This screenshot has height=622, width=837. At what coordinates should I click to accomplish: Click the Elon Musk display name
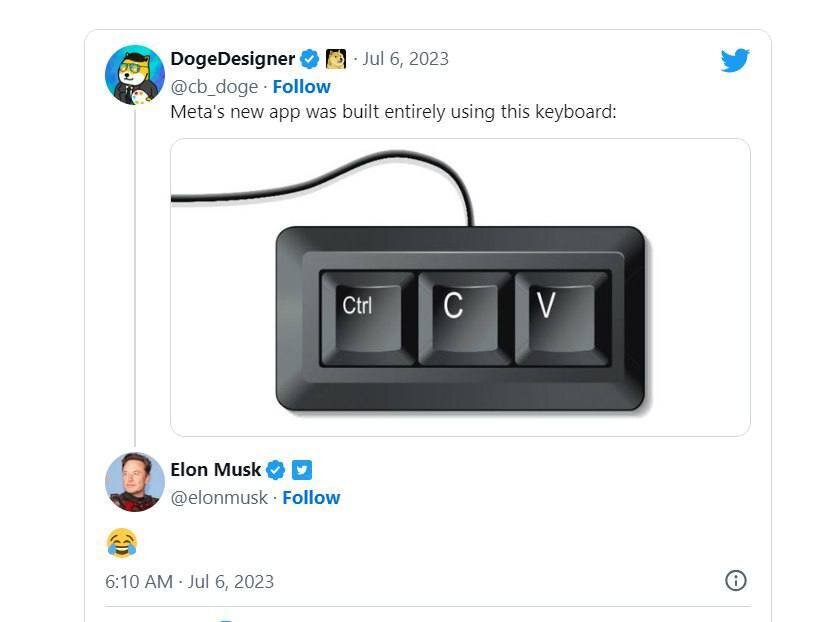pyautogui.click(x=216, y=470)
